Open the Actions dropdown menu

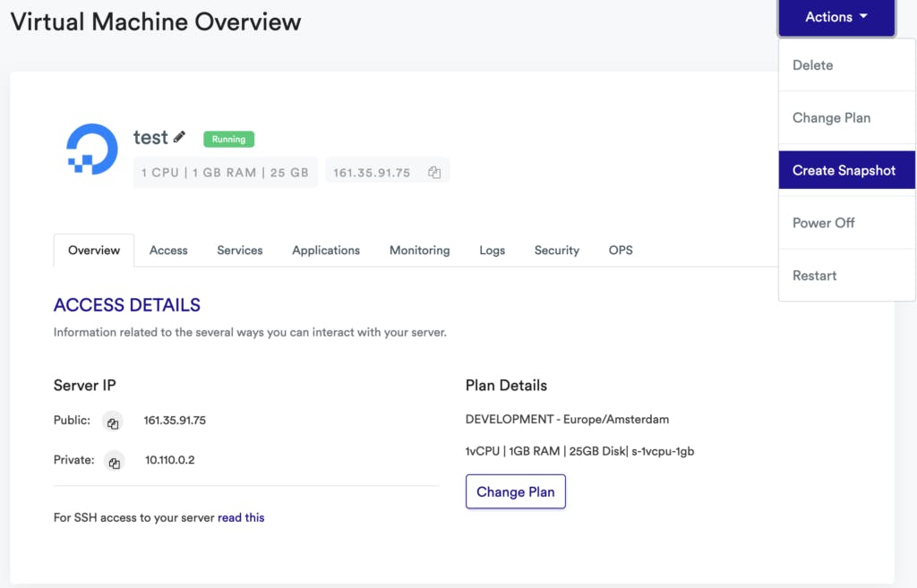[x=836, y=17]
